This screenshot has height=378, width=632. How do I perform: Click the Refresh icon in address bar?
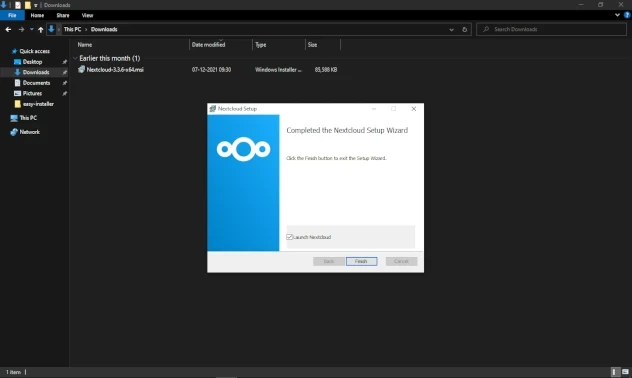(464, 29)
